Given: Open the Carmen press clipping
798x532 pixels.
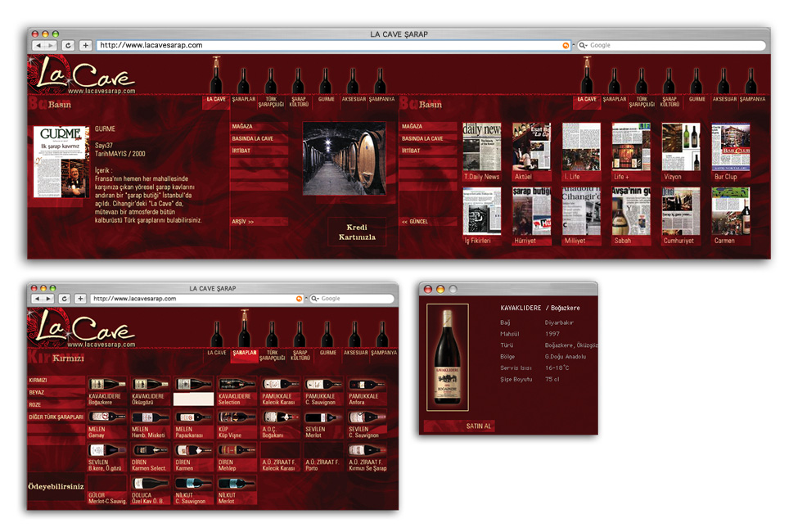Looking at the screenshot, I should (x=731, y=216).
